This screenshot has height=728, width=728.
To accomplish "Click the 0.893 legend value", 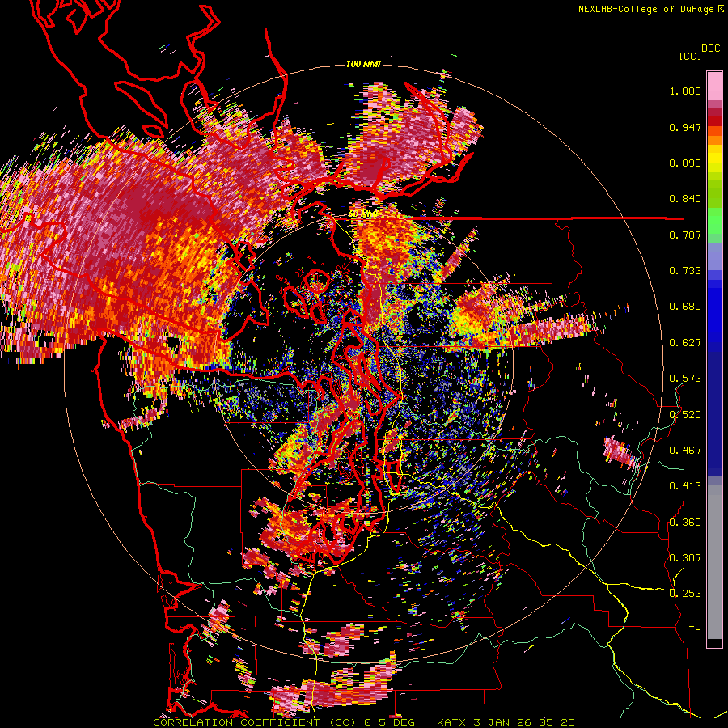I will 685,163.
